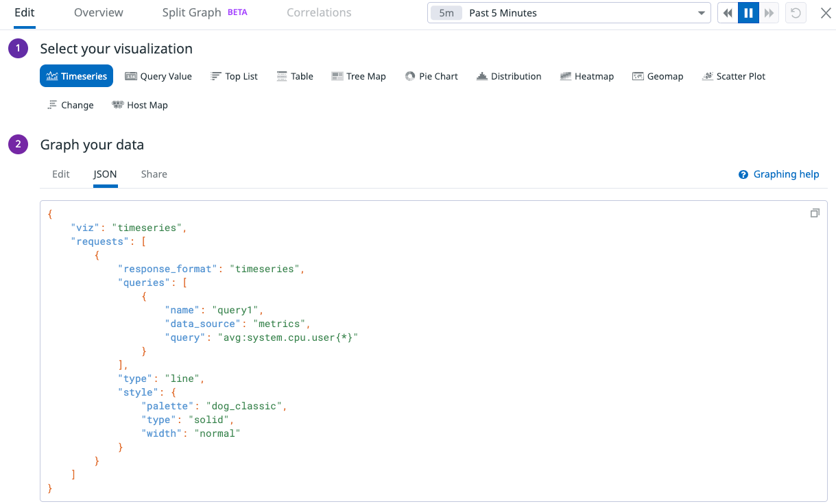Open the Past 5 Minutes time dropdown
This screenshot has height=504, width=836.
tap(569, 13)
